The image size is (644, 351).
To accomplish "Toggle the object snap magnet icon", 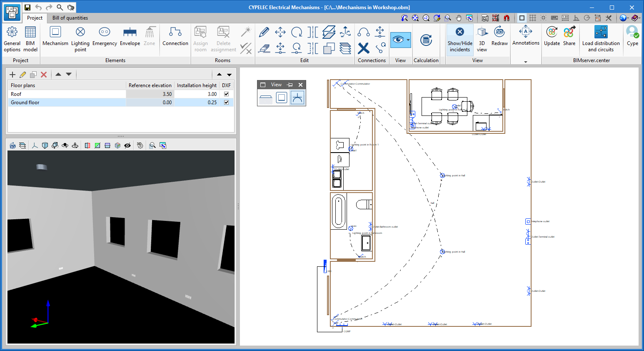I will (507, 18).
